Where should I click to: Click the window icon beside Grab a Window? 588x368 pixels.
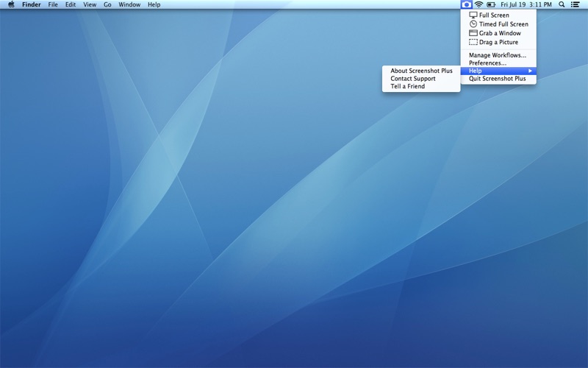[473, 33]
